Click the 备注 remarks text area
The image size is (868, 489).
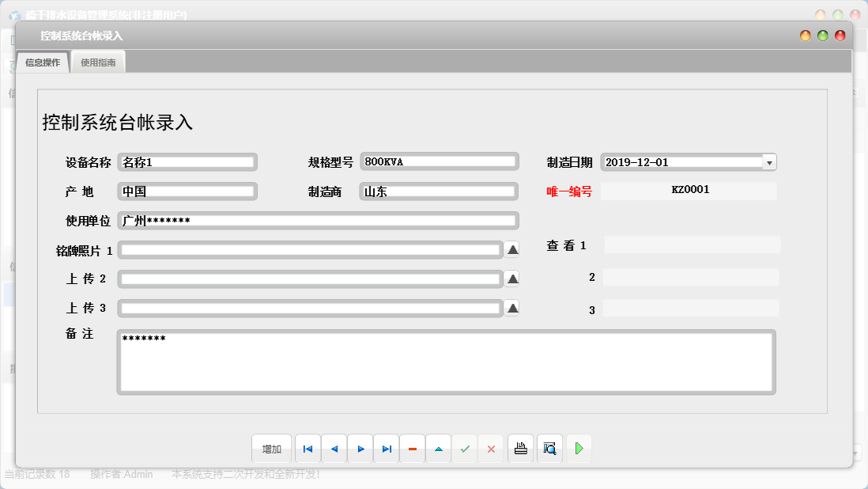[446, 362]
